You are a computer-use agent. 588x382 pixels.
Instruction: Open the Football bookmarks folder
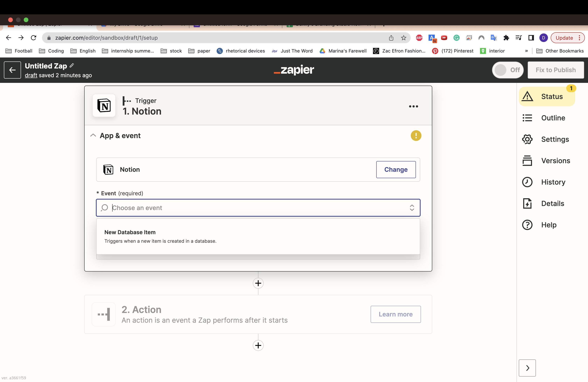click(19, 51)
